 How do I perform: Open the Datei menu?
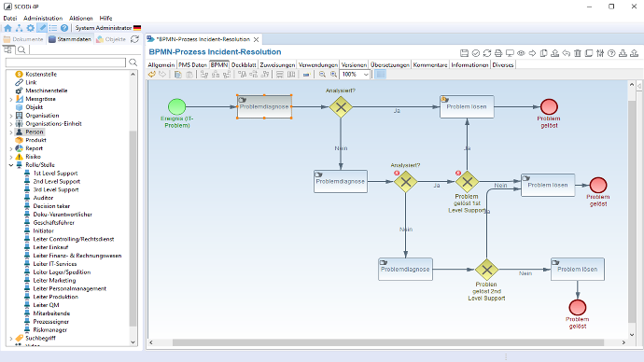[10, 18]
